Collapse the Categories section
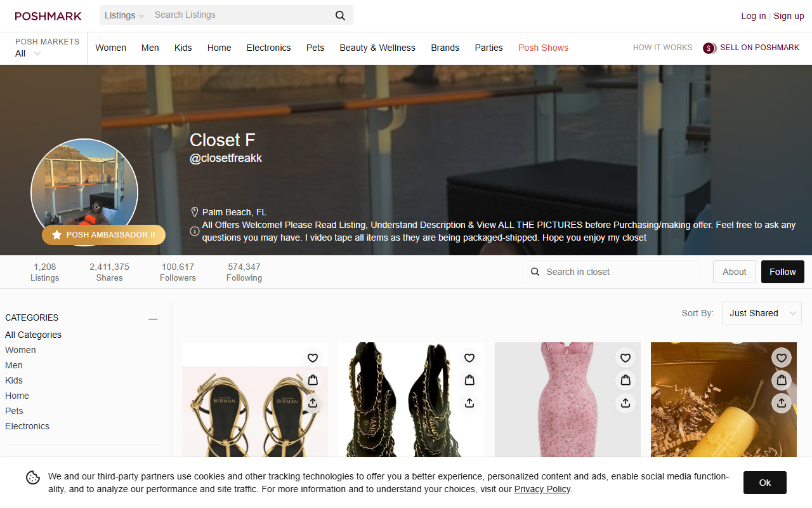The height and width of the screenshot is (508, 812). (x=153, y=318)
